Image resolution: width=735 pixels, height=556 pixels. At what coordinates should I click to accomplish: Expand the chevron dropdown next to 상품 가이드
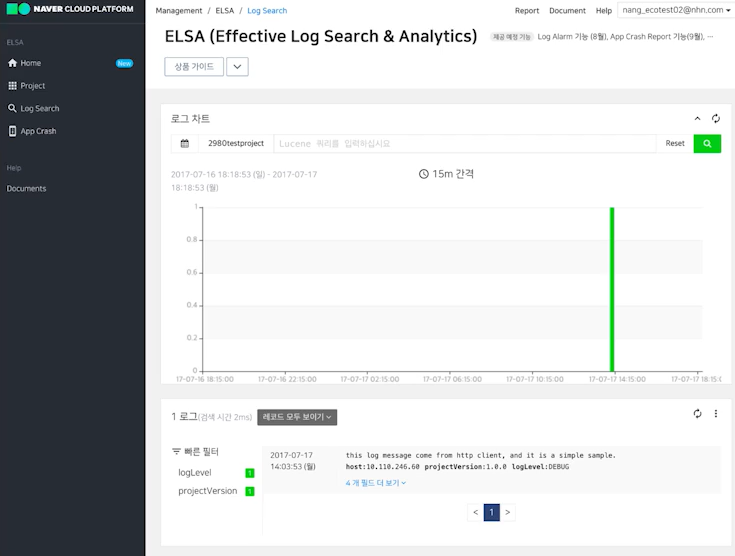[x=237, y=67]
